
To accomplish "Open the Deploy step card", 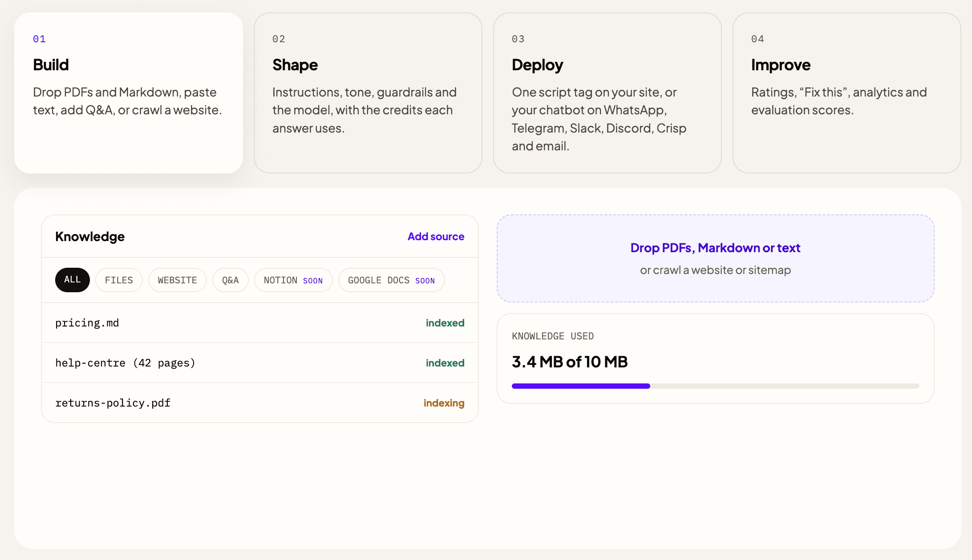I will coord(607,93).
